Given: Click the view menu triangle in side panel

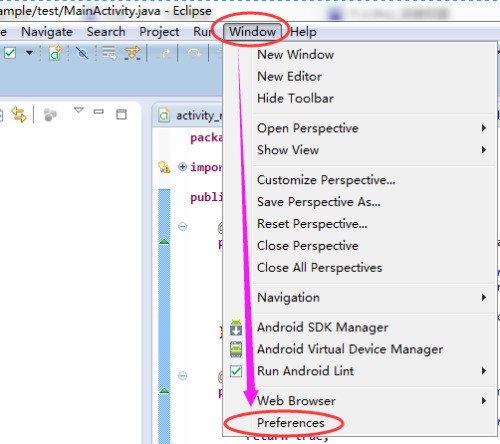Looking at the screenshot, I should (79, 110).
